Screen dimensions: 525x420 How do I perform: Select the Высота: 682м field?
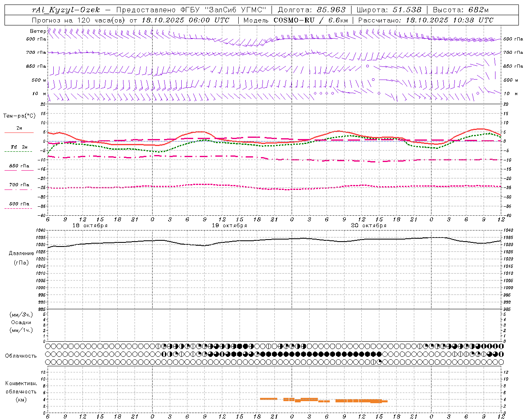(461, 10)
